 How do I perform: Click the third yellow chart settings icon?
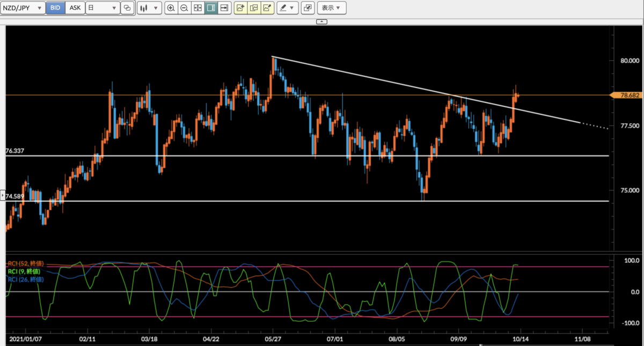point(267,8)
